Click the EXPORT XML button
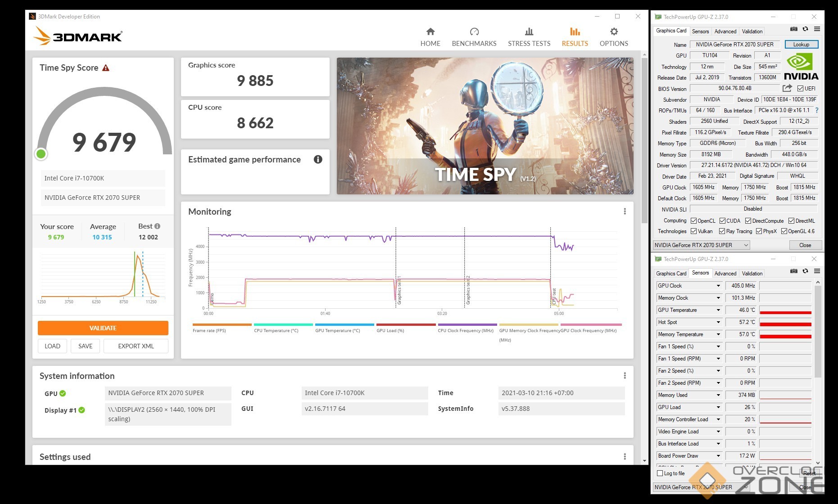 pyautogui.click(x=136, y=346)
